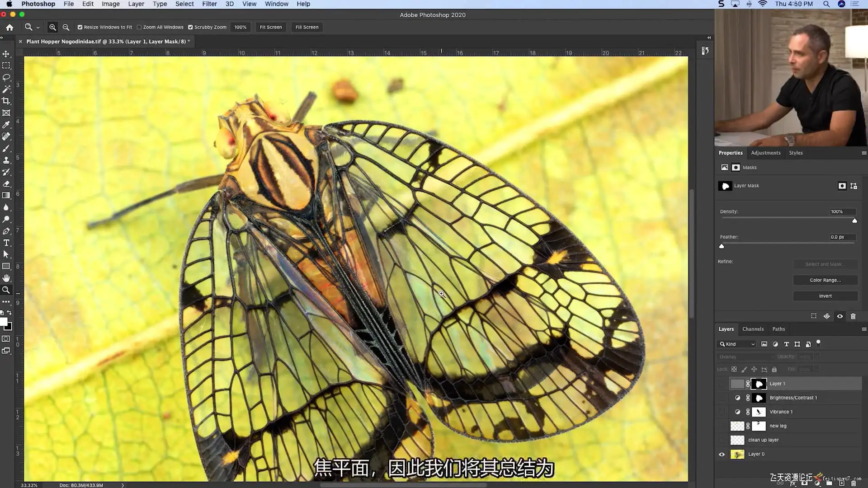The width and height of the screenshot is (868, 488).
Task: Toggle Resize Windows to Fit checkbox
Action: 80,27
